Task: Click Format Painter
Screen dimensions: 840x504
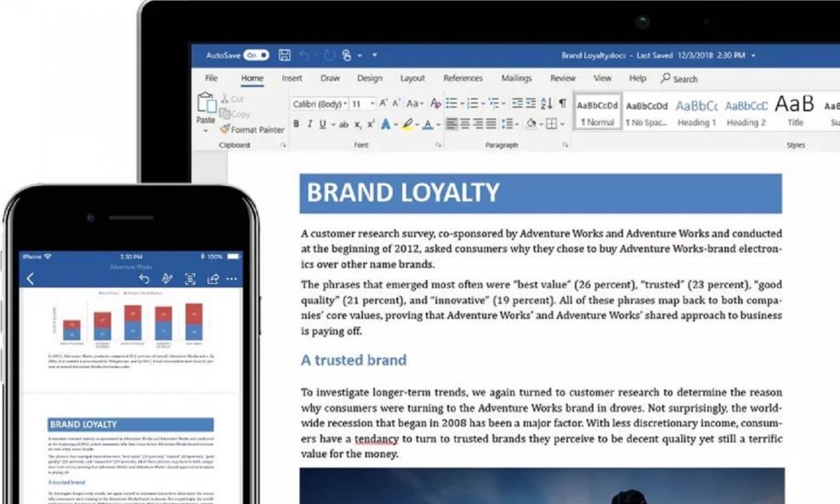Action: (x=252, y=130)
